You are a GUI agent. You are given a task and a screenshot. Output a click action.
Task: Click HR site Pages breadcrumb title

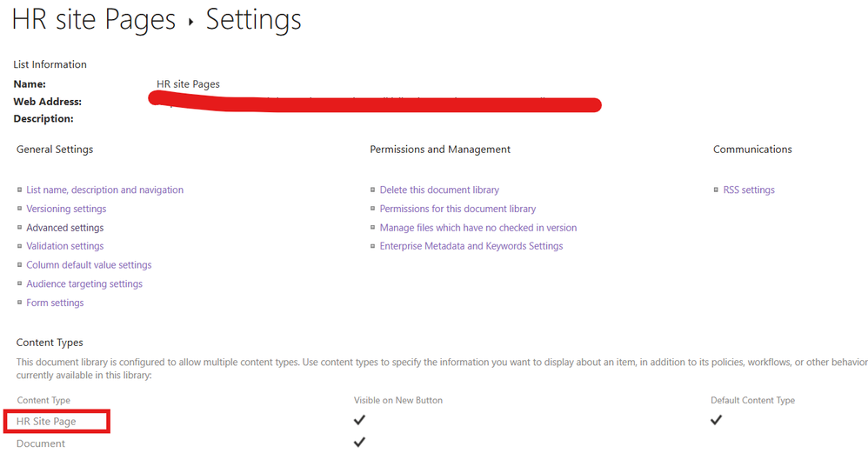(94, 20)
